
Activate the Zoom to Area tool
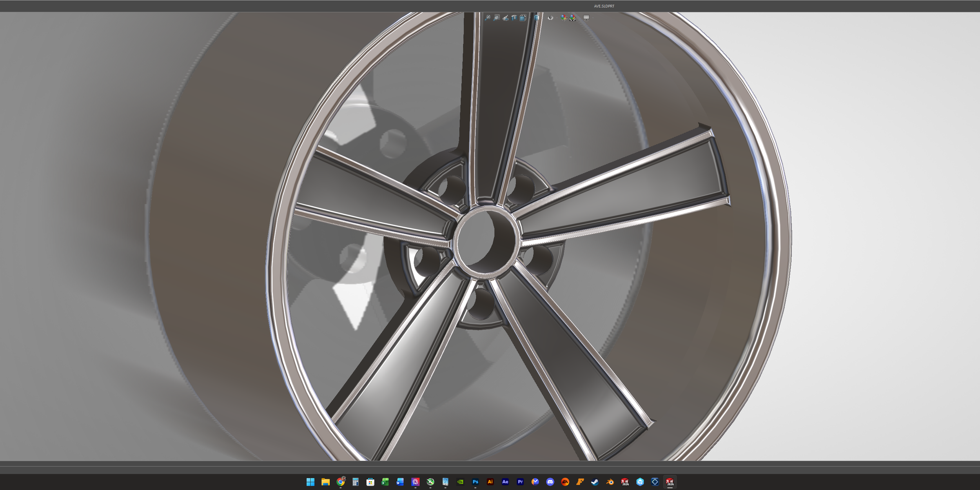pyautogui.click(x=497, y=18)
